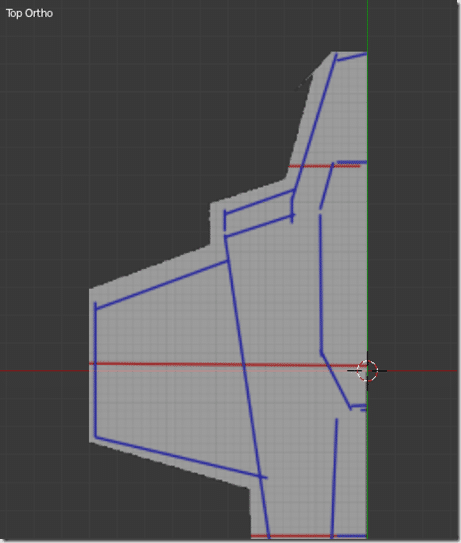461x543 pixels.
Task: Select the blue line along the wing leading edge
Action: click(x=161, y=285)
